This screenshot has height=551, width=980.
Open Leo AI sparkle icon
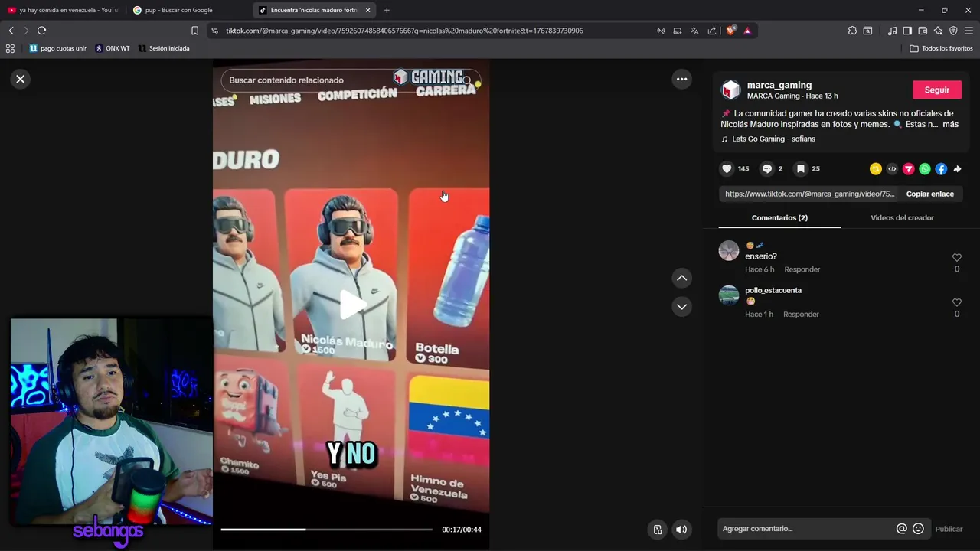(x=938, y=31)
